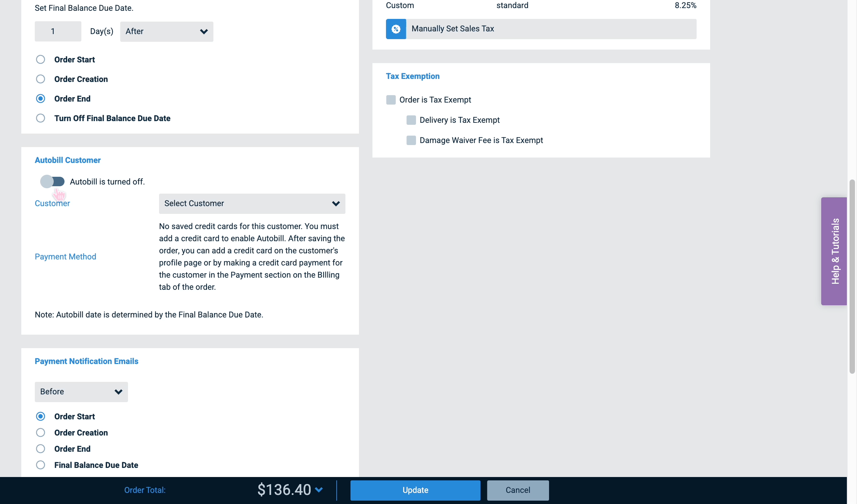This screenshot has width=857, height=504.
Task: Click the Manually Set Sales Tax percent icon
Action: (x=396, y=29)
